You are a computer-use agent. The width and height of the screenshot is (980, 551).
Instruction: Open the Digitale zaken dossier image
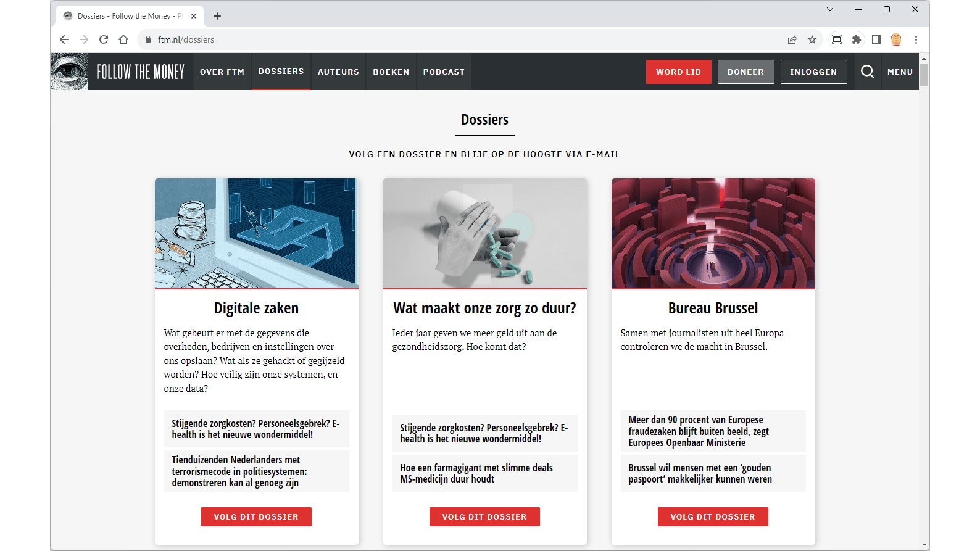[x=257, y=233]
